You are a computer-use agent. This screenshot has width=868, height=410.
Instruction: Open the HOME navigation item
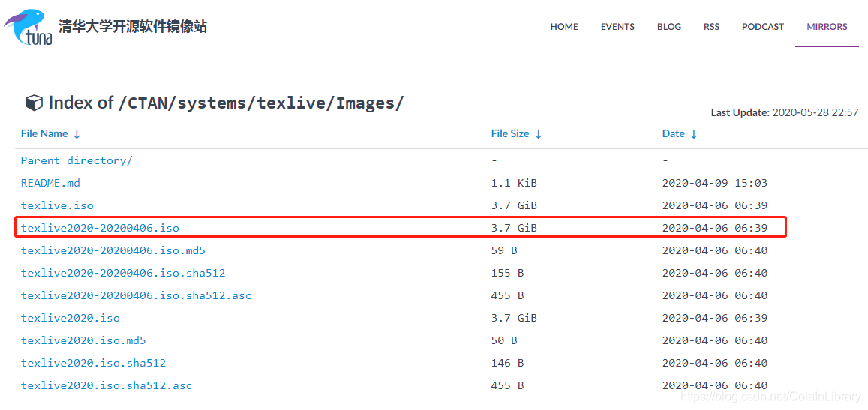click(564, 26)
